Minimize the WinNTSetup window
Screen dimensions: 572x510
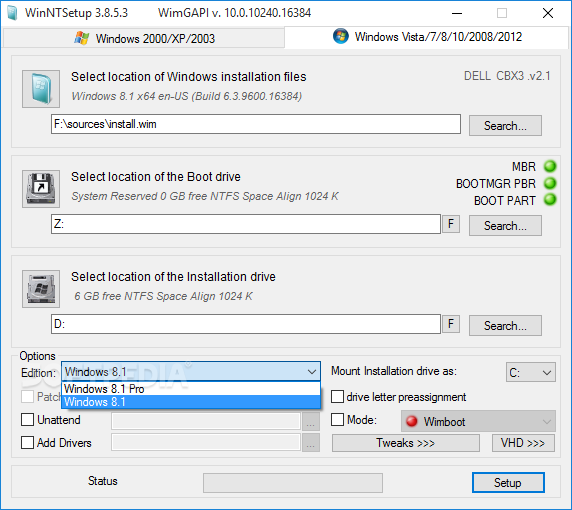(457, 13)
